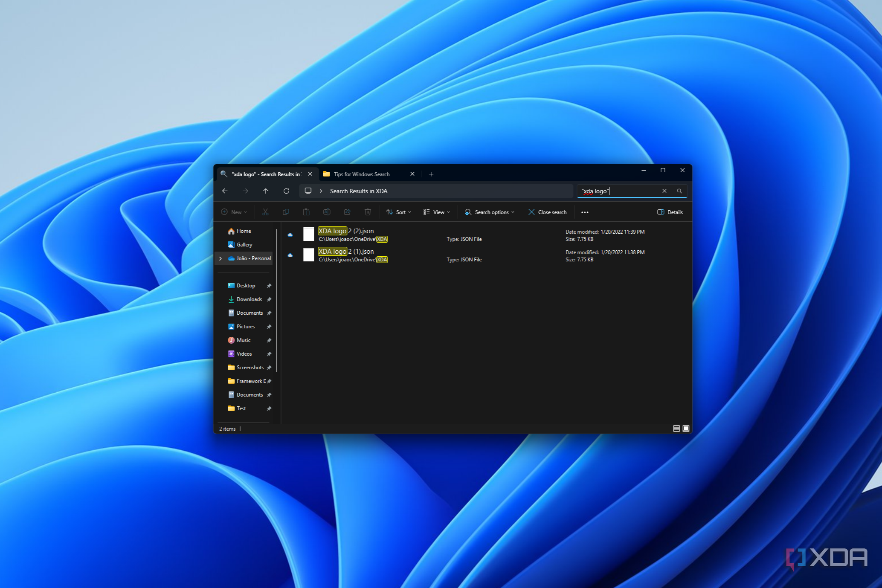This screenshot has width=882, height=588.
Task: Click the Rename icon in toolbar
Action: pyautogui.click(x=327, y=212)
